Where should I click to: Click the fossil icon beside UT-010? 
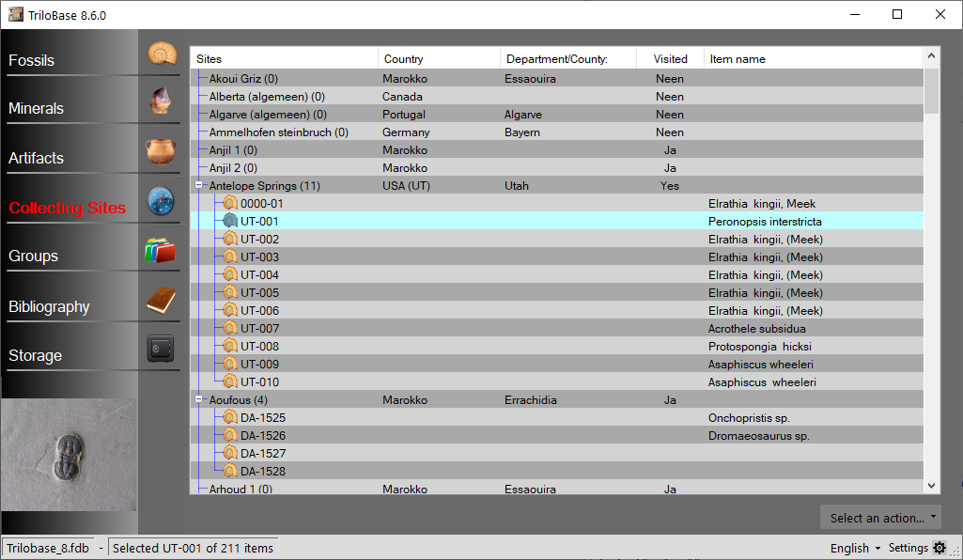(230, 381)
